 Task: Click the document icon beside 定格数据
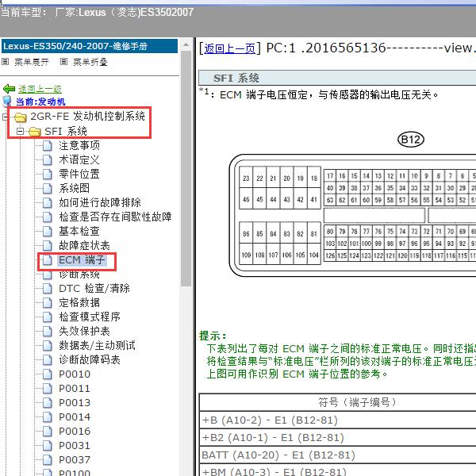coord(48,303)
